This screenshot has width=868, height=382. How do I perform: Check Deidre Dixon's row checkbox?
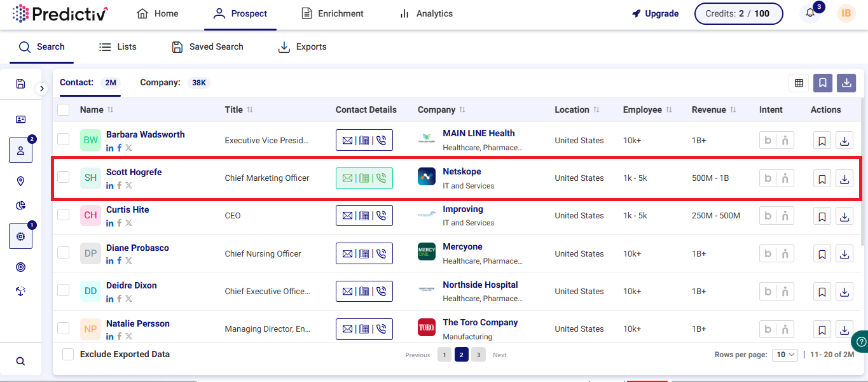64,290
